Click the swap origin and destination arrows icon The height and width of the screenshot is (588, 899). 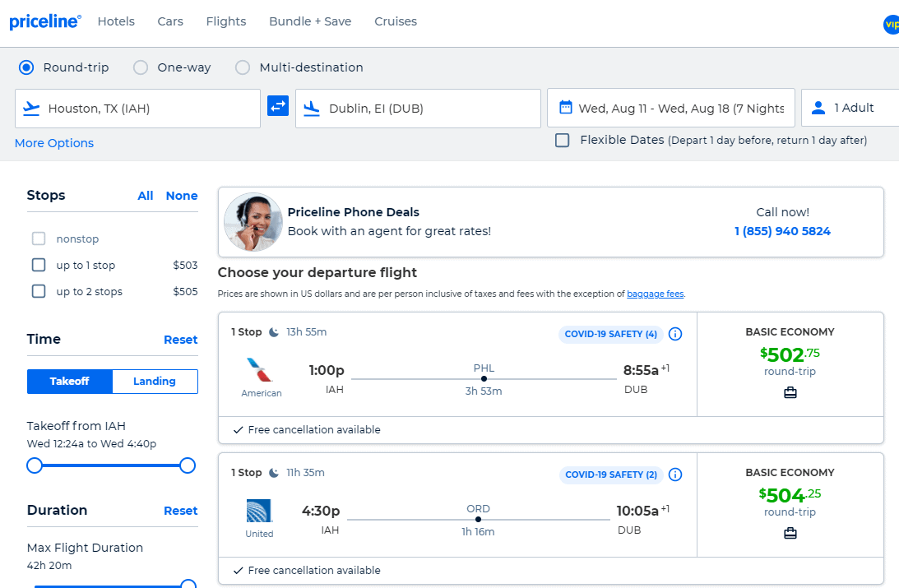click(277, 106)
